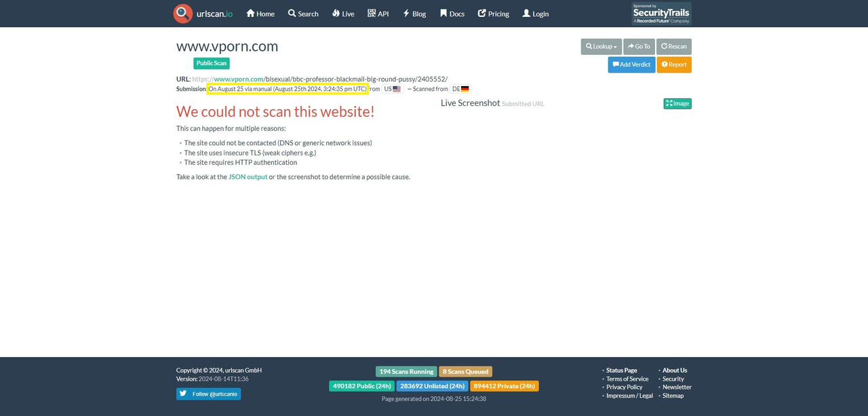
Task: Click the Live Screenshot heading
Action: click(x=470, y=103)
